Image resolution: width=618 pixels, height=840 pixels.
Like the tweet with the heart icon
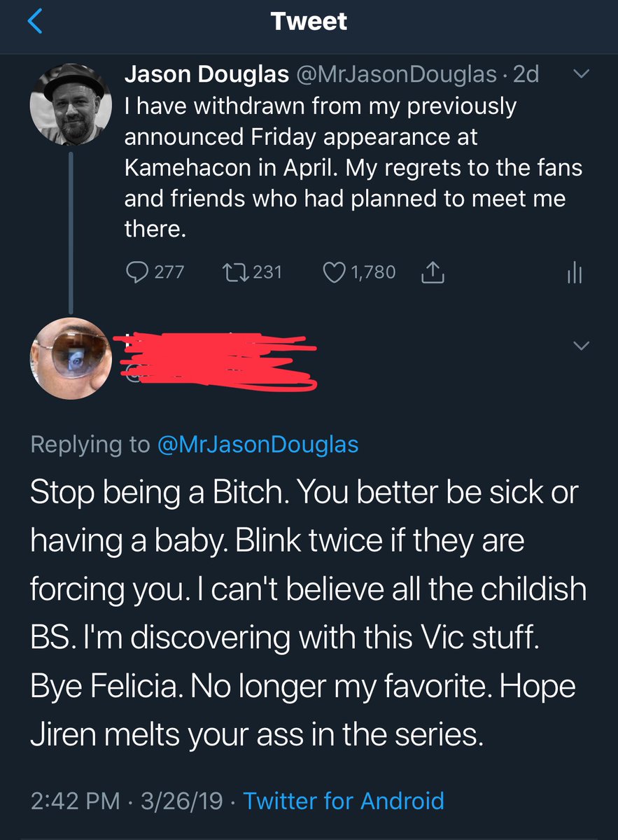(332, 272)
